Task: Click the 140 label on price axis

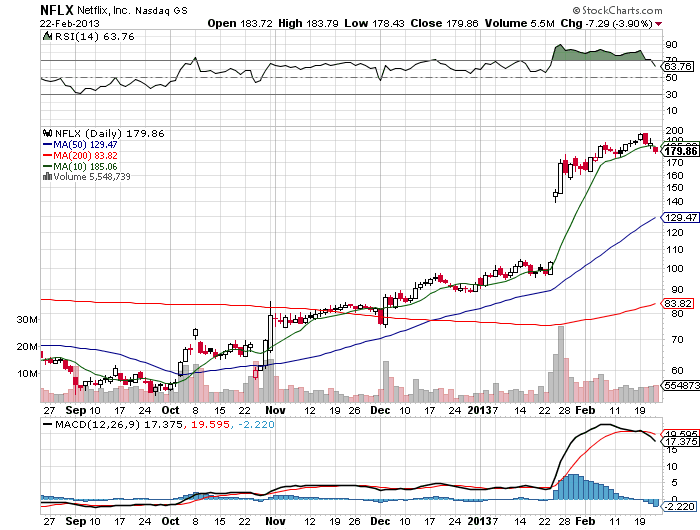Action: click(675, 201)
